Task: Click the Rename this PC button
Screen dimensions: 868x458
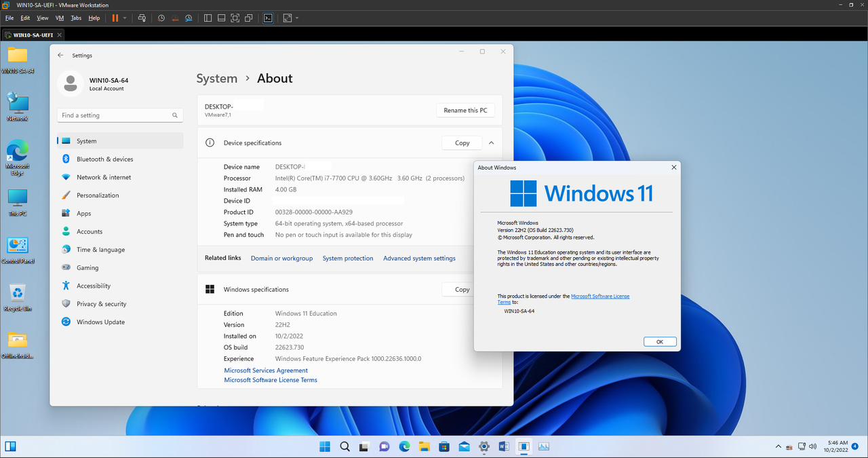Action: point(465,111)
